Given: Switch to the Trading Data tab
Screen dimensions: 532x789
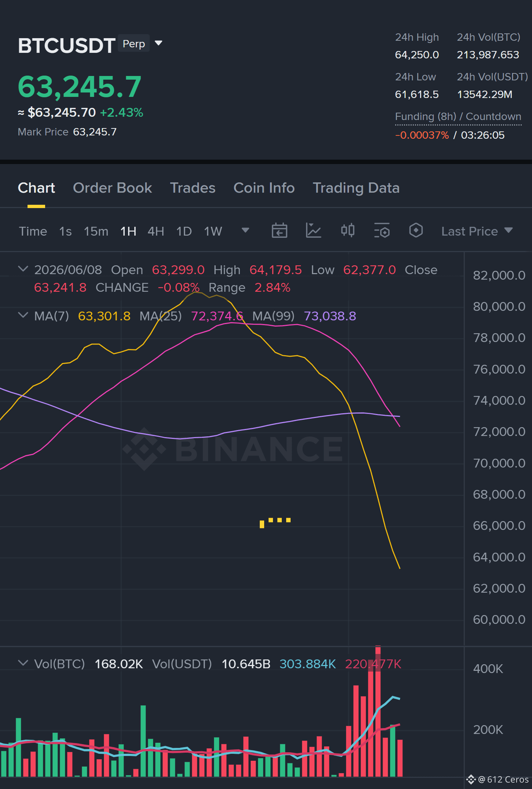Looking at the screenshot, I should 356,188.
